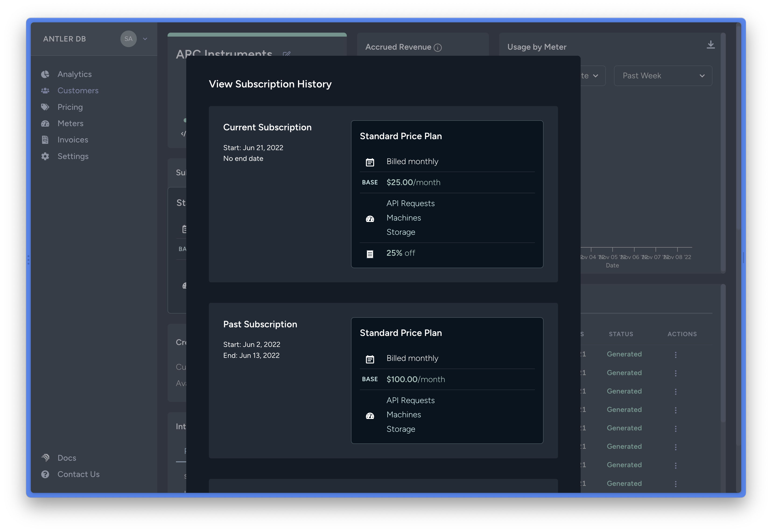Click the SA user avatar
Viewport: 772px width, 532px height.
128,39
